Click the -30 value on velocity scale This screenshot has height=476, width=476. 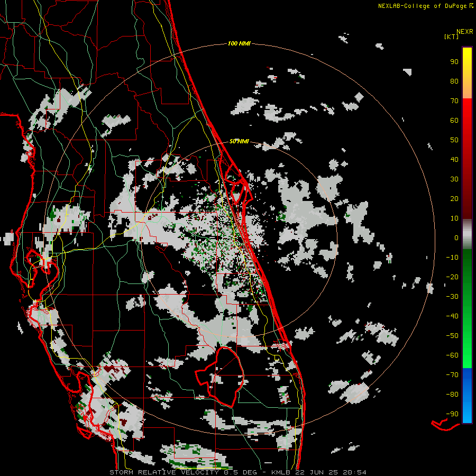click(452, 297)
